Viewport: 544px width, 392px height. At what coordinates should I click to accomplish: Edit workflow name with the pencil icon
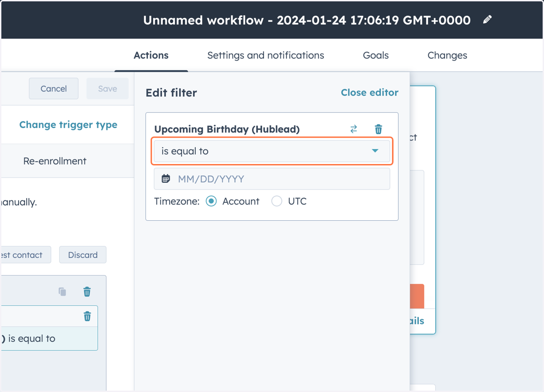tap(487, 19)
